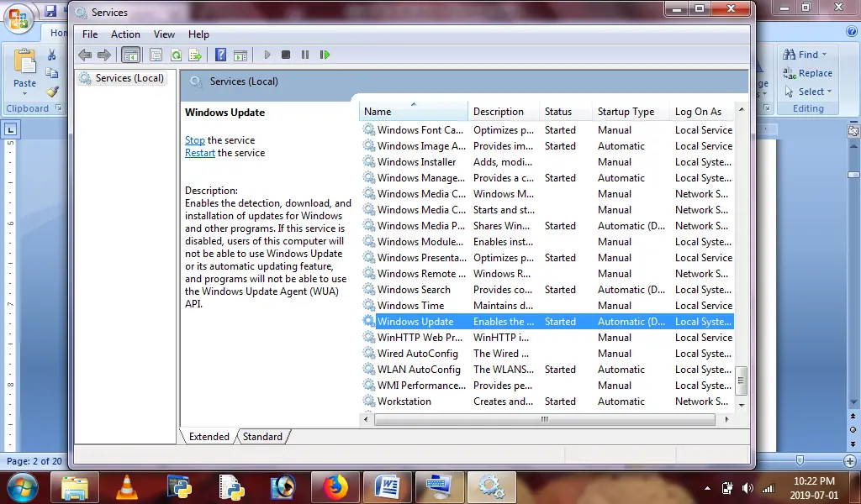This screenshot has width=861, height=504.
Task: Click the services list vertical scrollbar thumb
Action: 742,381
